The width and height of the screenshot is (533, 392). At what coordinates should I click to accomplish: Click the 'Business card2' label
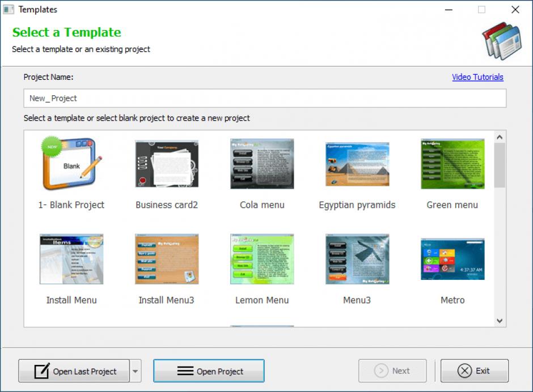pyautogui.click(x=167, y=205)
